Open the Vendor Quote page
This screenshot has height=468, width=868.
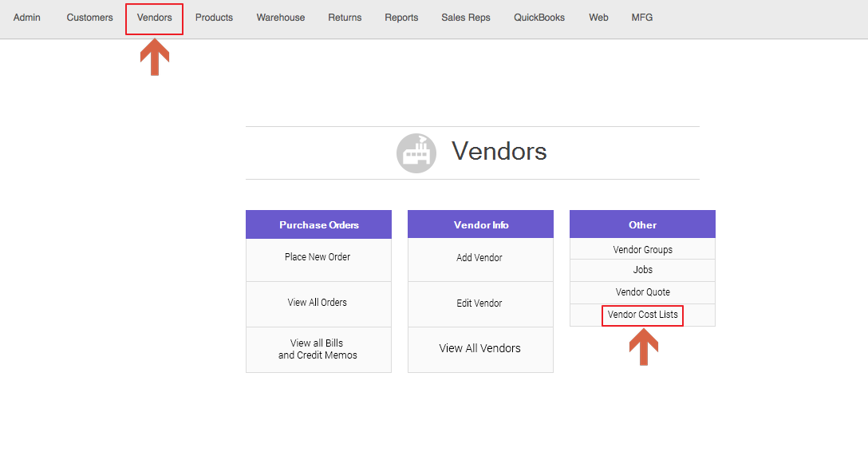[x=642, y=292]
